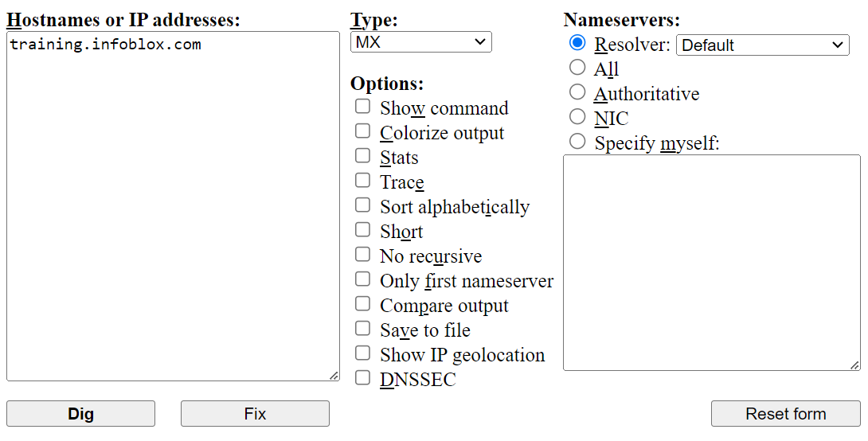Check Show IP geolocation option
Image resolution: width=868 pixels, height=441 pixels.
tap(363, 353)
